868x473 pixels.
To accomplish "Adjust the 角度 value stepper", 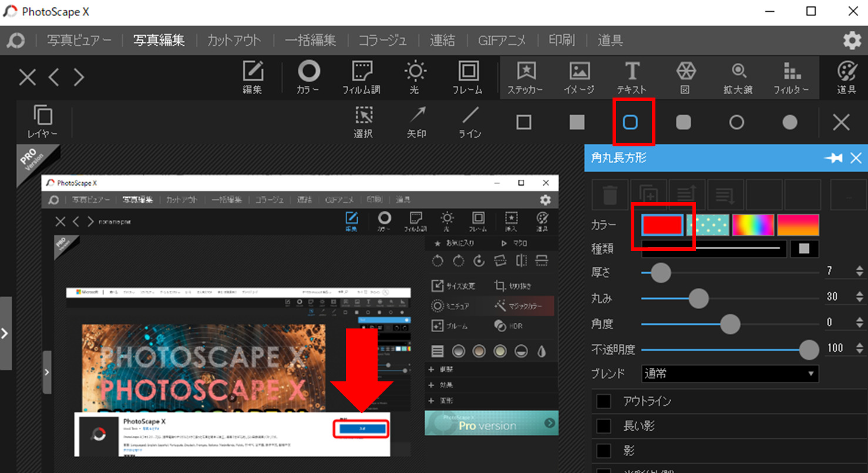I will tap(859, 323).
